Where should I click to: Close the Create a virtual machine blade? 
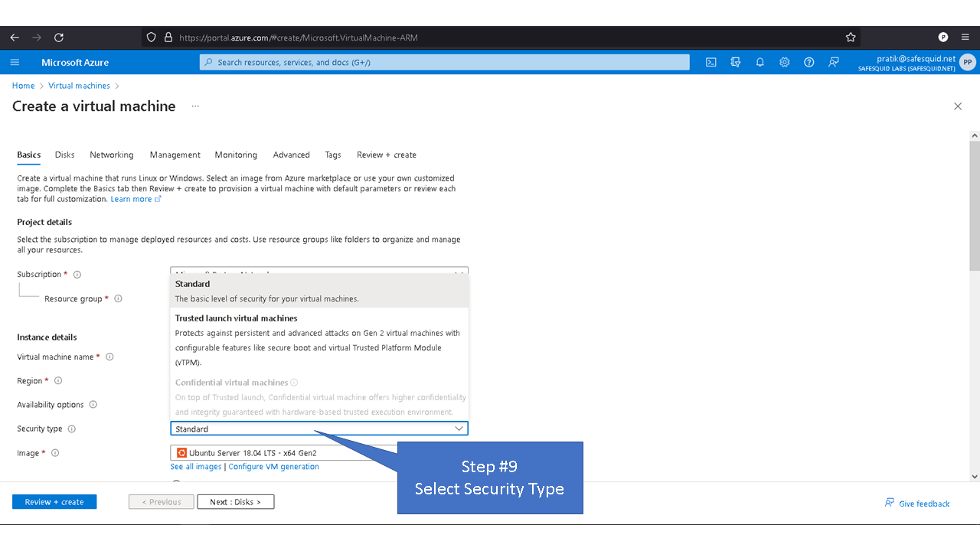[x=958, y=106]
